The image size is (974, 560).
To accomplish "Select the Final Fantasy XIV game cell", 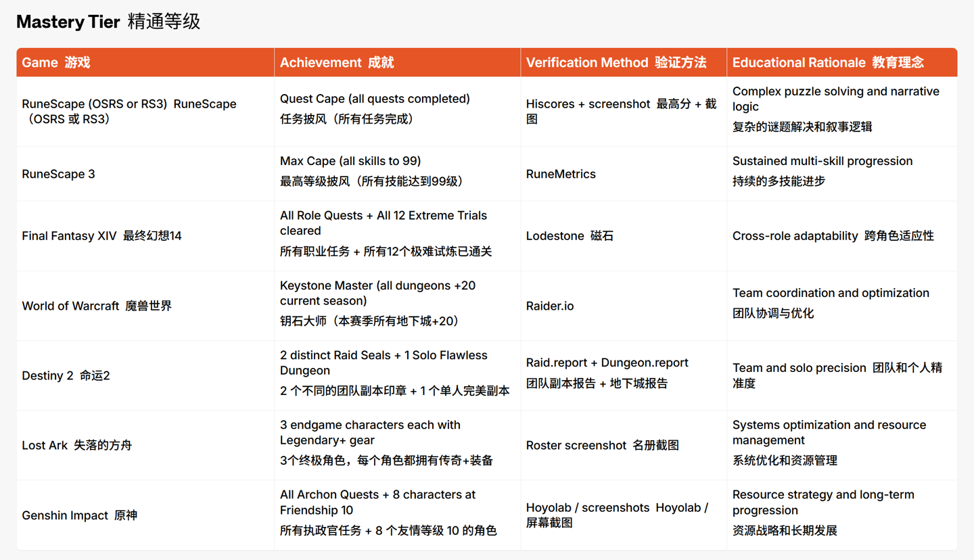I will click(x=145, y=236).
